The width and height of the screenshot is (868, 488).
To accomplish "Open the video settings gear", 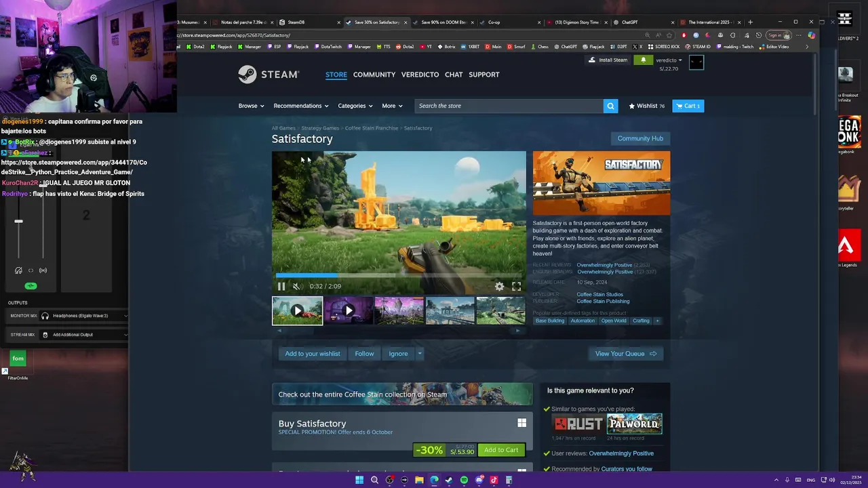I will 499,286.
